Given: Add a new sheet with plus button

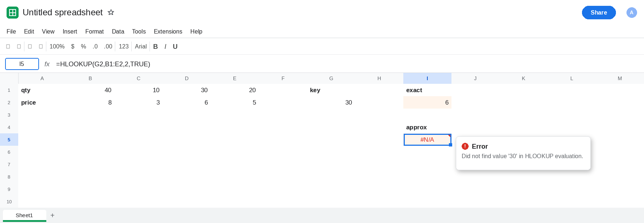Looking at the screenshot, I should click(53, 215).
